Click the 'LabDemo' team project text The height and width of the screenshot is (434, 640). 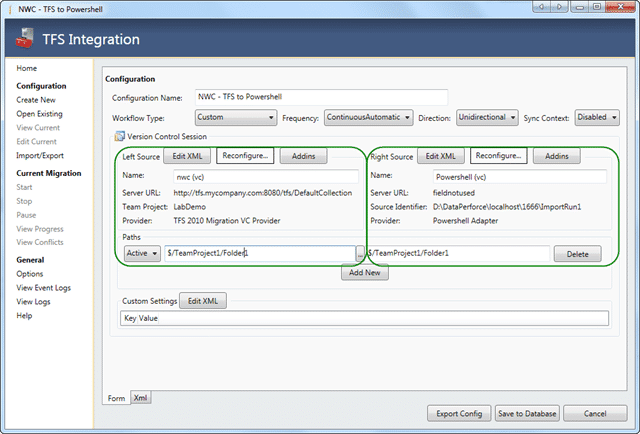pyautogui.click(x=189, y=207)
